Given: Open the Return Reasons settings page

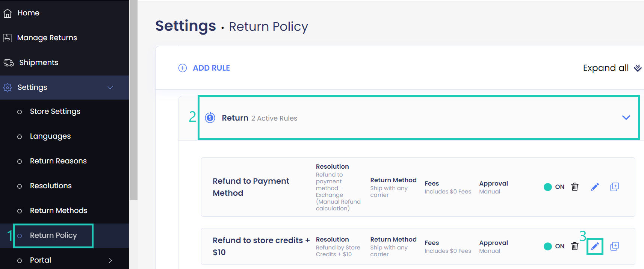Looking at the screenshot, I should click(x=58, y=161).
